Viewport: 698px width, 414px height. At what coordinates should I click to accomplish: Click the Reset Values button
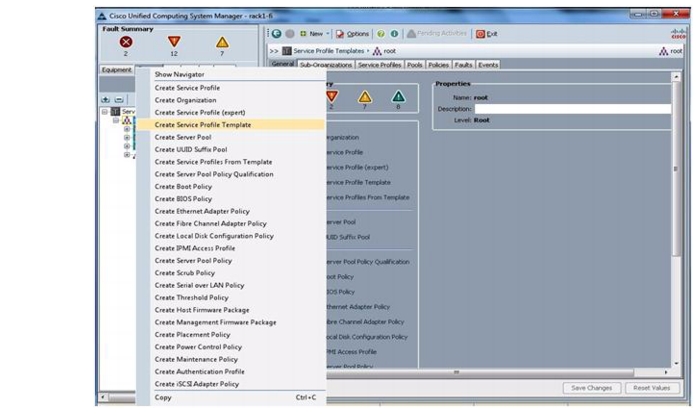tap(652, 388)
